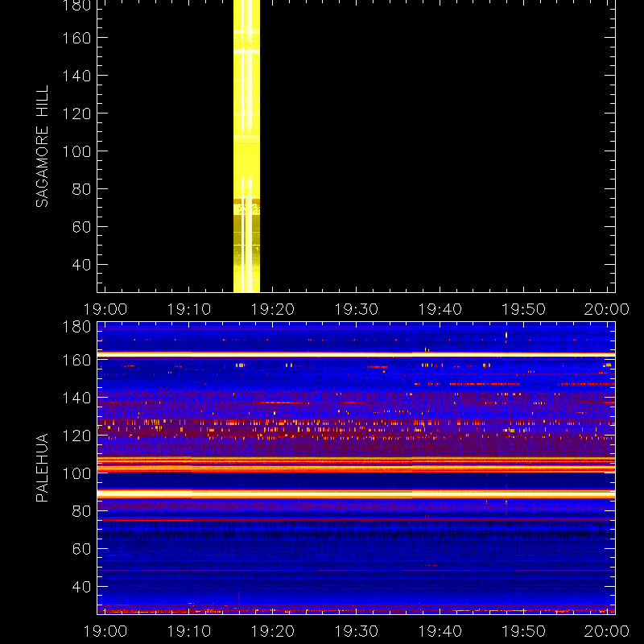
Task: Click 19:40 time label under Palehua plot
Action: click(440, 631)
